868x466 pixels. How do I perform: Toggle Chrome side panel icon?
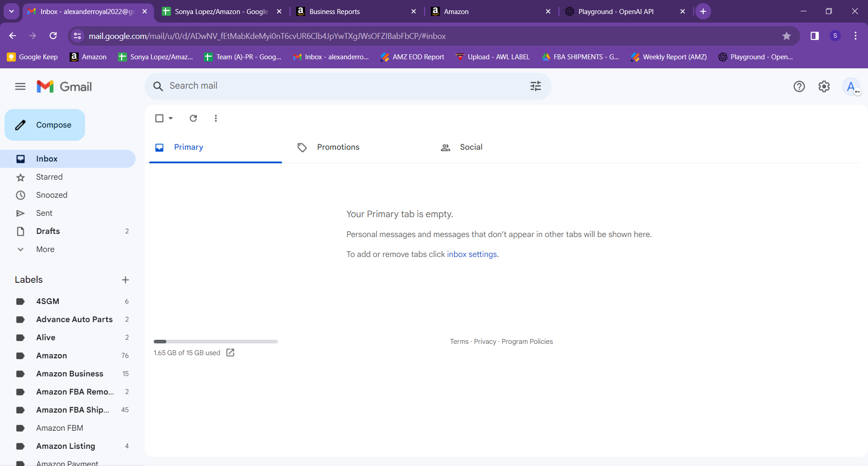click(815, 36)
